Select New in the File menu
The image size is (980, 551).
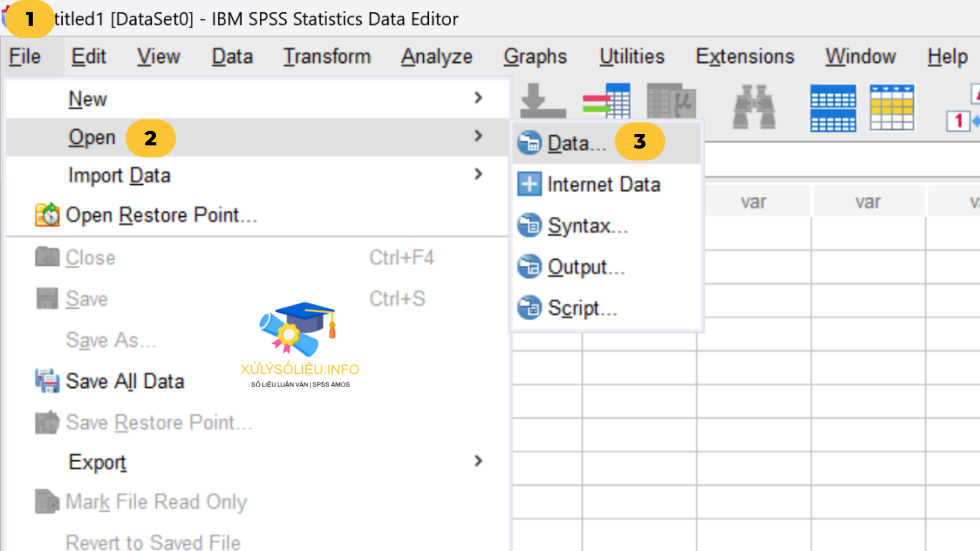pyautogui.click(x=258, y=98)
